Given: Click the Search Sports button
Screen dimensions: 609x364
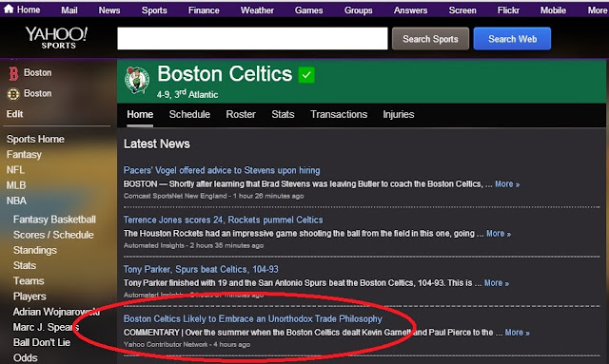Looking at the screenshot, I should (x=430, y=39).
